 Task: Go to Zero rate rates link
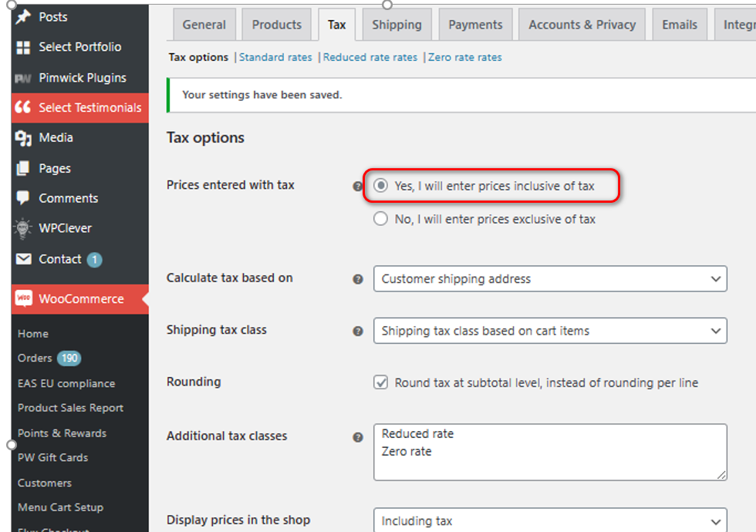point(464,57)
